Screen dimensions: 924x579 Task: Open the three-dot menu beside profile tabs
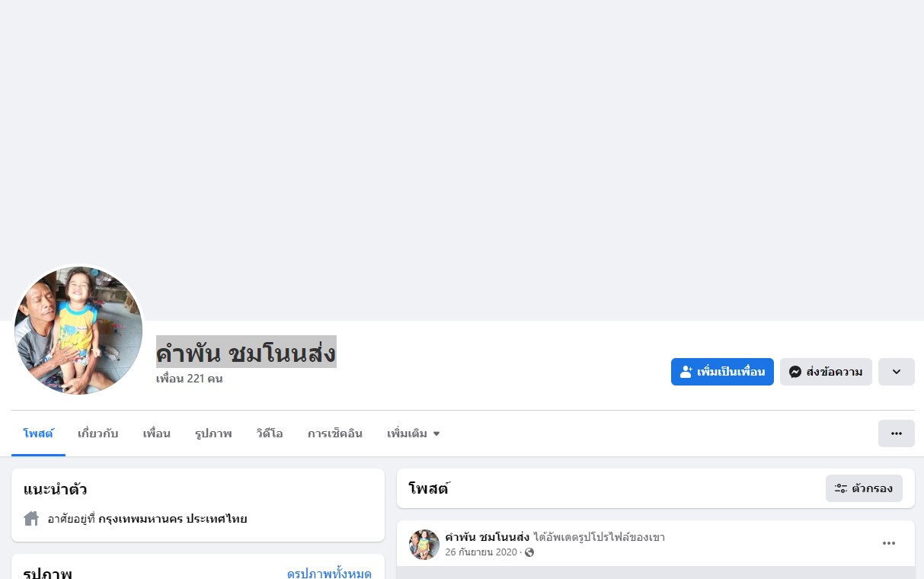tap(897, 433)
